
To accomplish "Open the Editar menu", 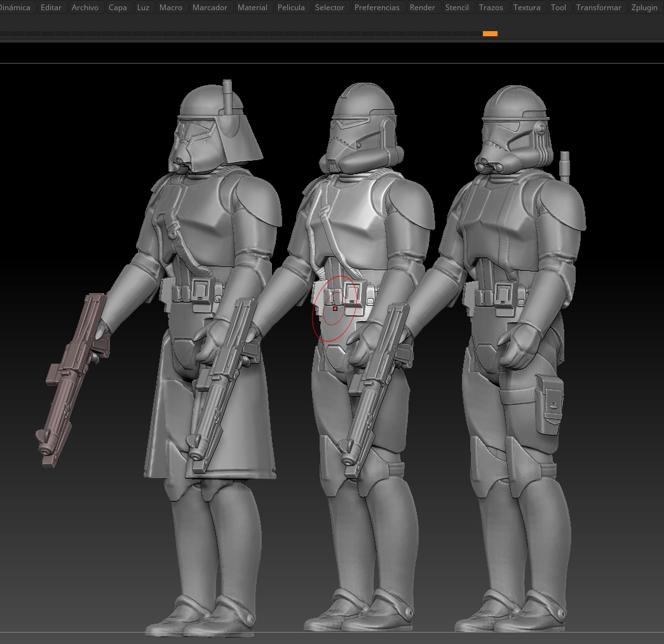I will click(51, 8).
